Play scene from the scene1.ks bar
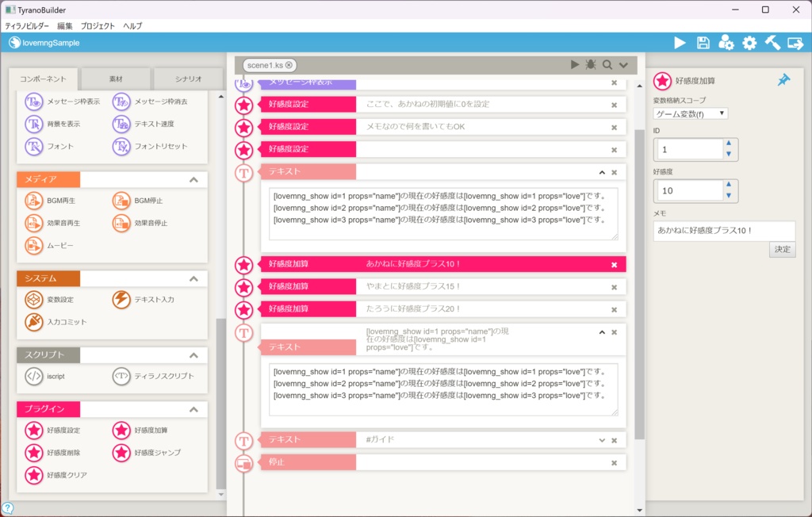The height and width of the screenshot is (517, 812). point(574,65)
